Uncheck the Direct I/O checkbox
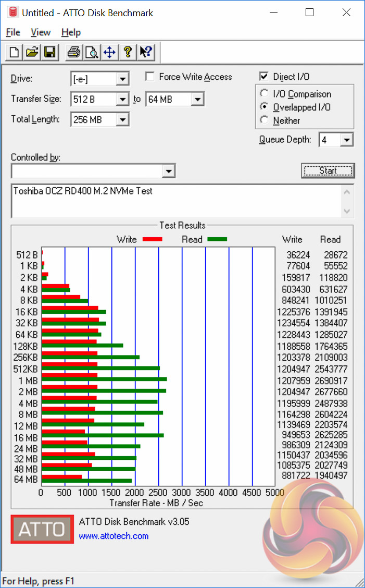The image size is (365, 588). (x=264, y=77)
